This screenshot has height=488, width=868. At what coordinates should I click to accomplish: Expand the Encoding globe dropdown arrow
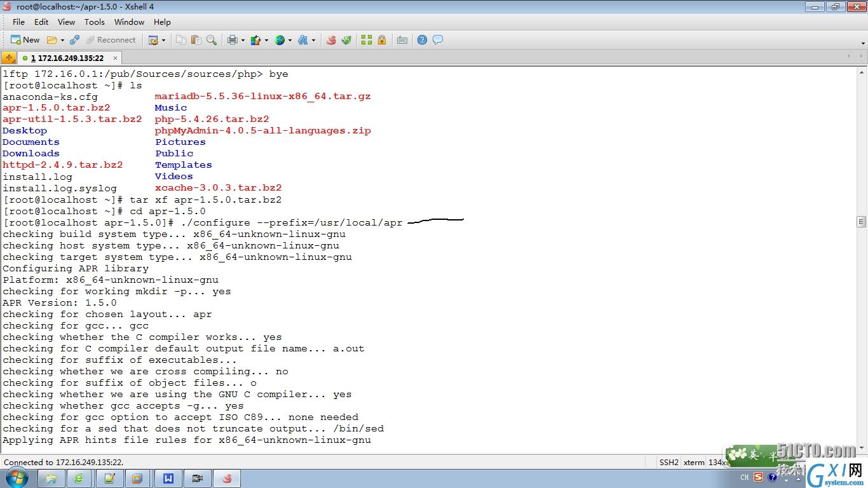pyautogui.click(x=290, y=40)
